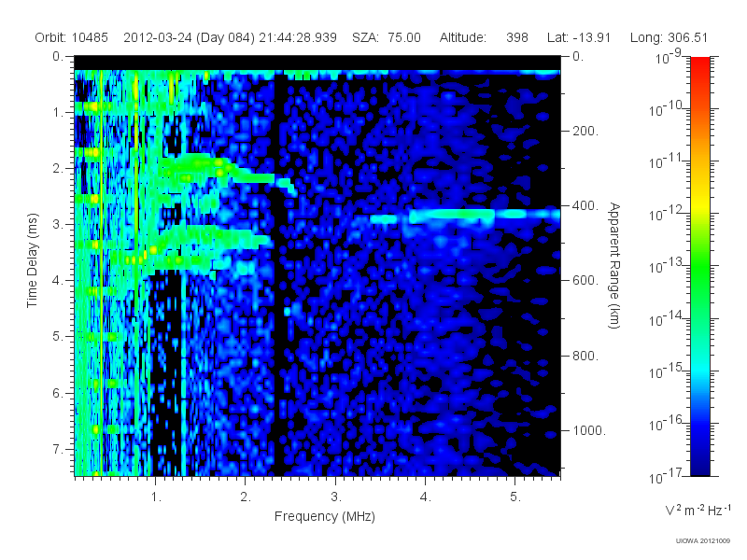This screenshot has width=747, height=560.
Task: Click time delay tick label 0.
Action: click(x=58, y=56)
